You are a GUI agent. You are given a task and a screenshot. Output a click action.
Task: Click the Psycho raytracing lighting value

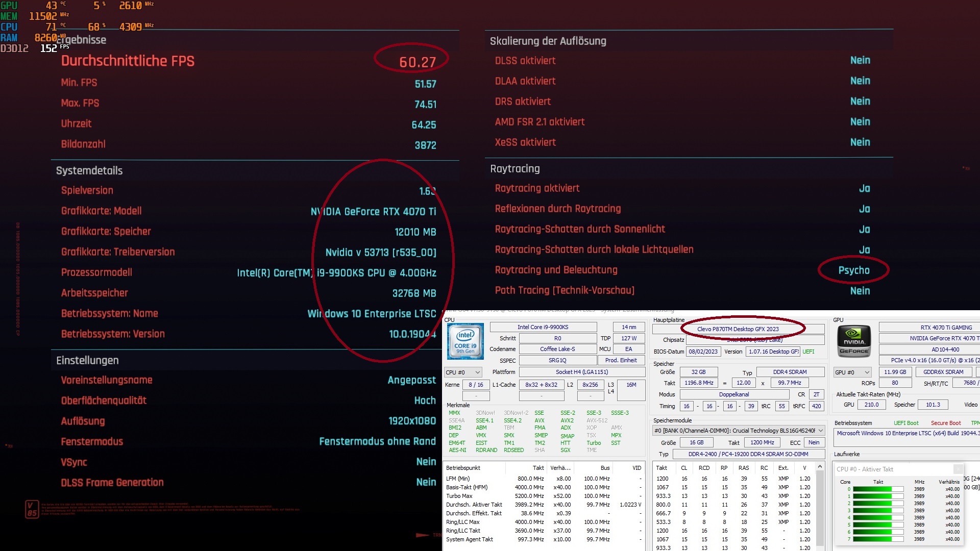pyautogui.click(x=853, y=270)
